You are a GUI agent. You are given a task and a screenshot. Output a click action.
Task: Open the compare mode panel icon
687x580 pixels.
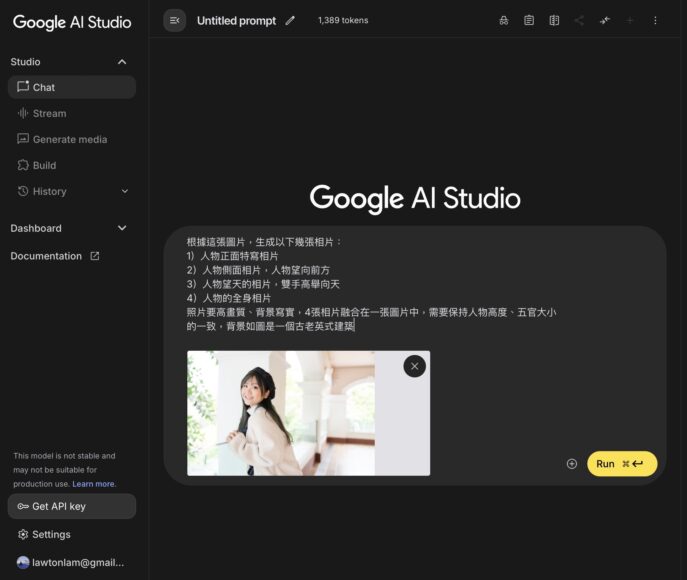click(x=554, y=20)
